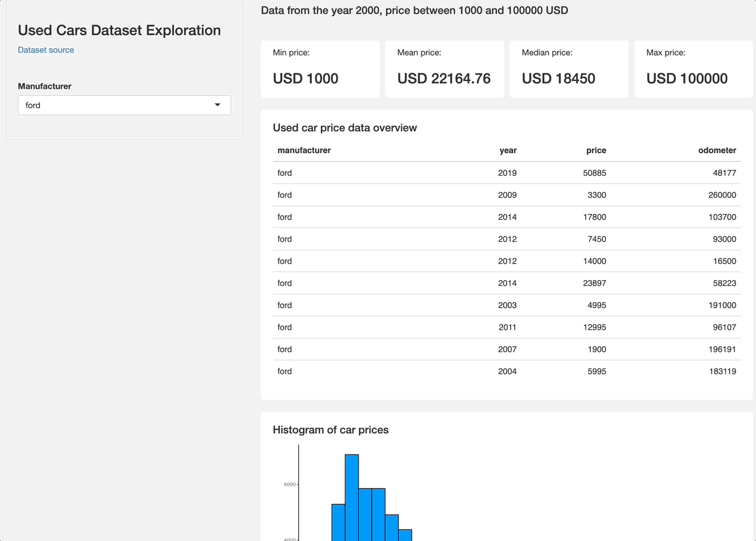
Task: Select the odometer cell 196191
Action: click(722, 349)
